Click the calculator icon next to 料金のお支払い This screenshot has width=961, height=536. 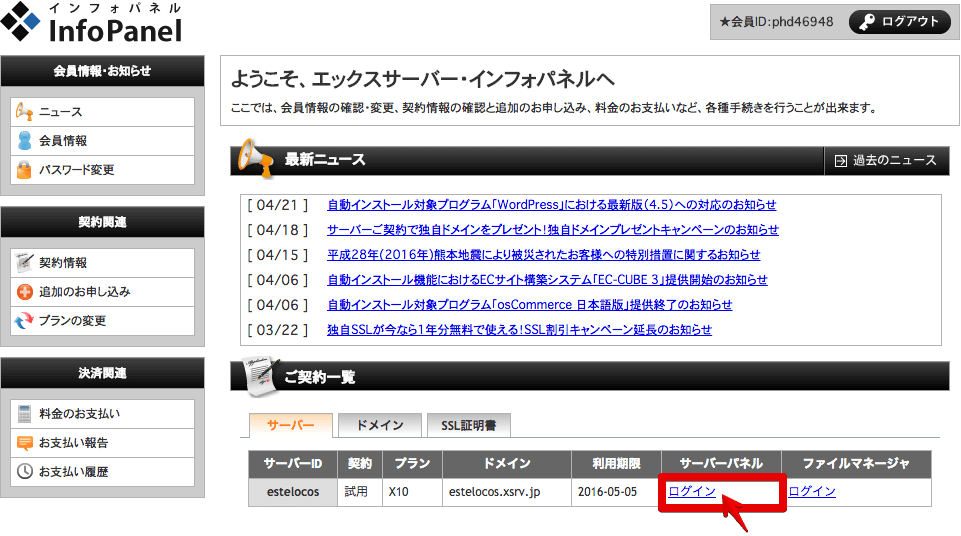(25, 413)
